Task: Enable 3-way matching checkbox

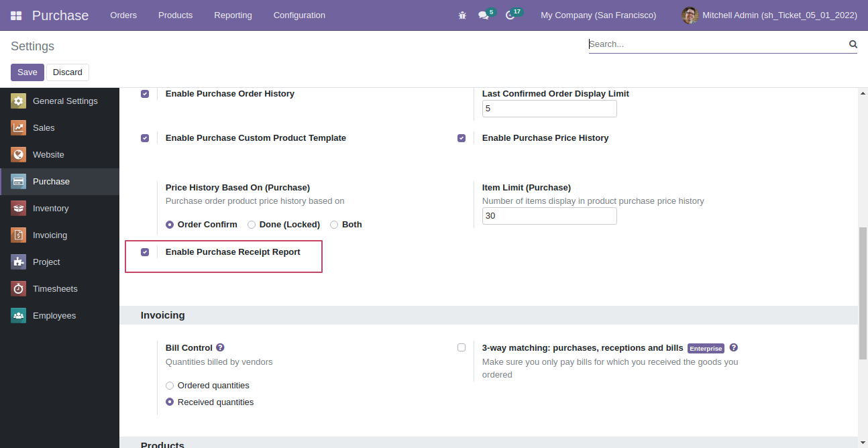Action: point(462,347)
